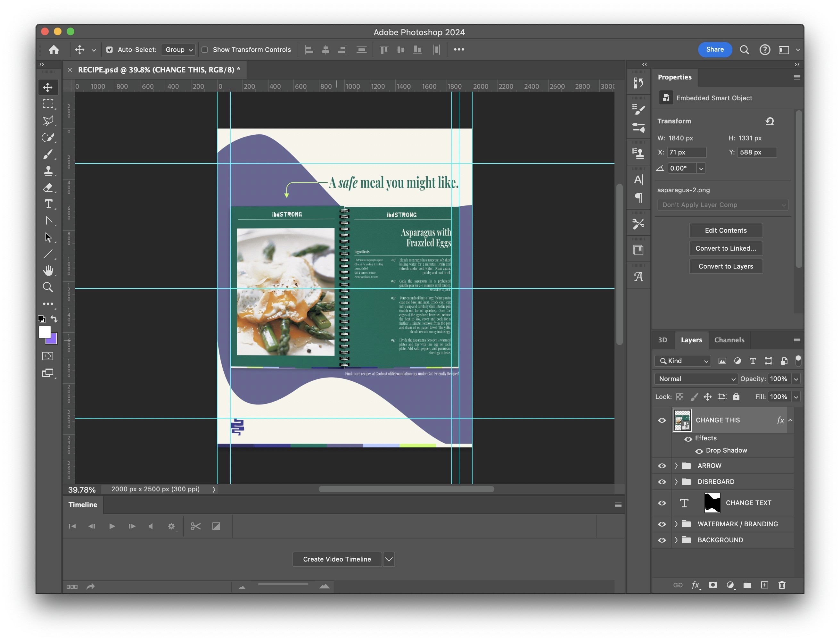Image resolution: width=840 pixels, height=641 pixels.
Task: Click Convert to Layers button
Action: coord(726,266)
